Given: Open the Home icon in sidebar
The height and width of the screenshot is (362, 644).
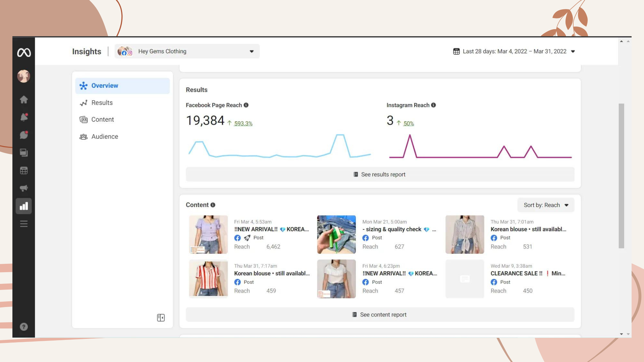Looking at the screenshot, I should click(24, 100).
